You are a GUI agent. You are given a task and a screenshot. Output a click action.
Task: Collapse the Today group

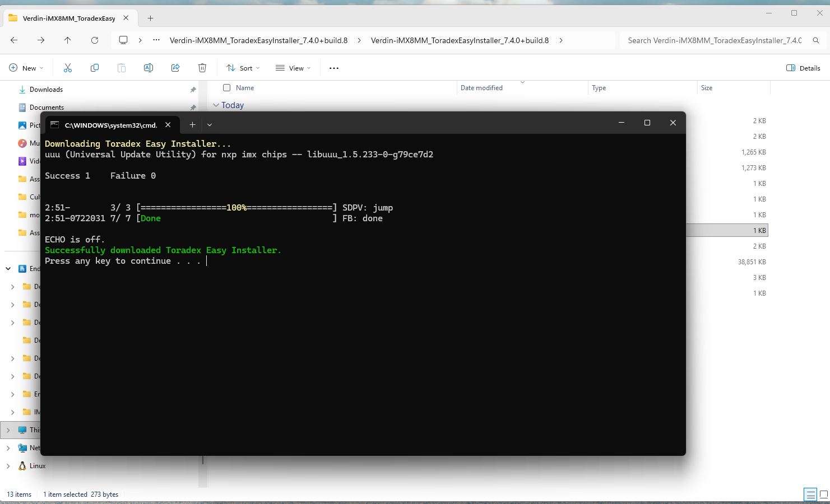pyautogui.click(x=216, y=105)
